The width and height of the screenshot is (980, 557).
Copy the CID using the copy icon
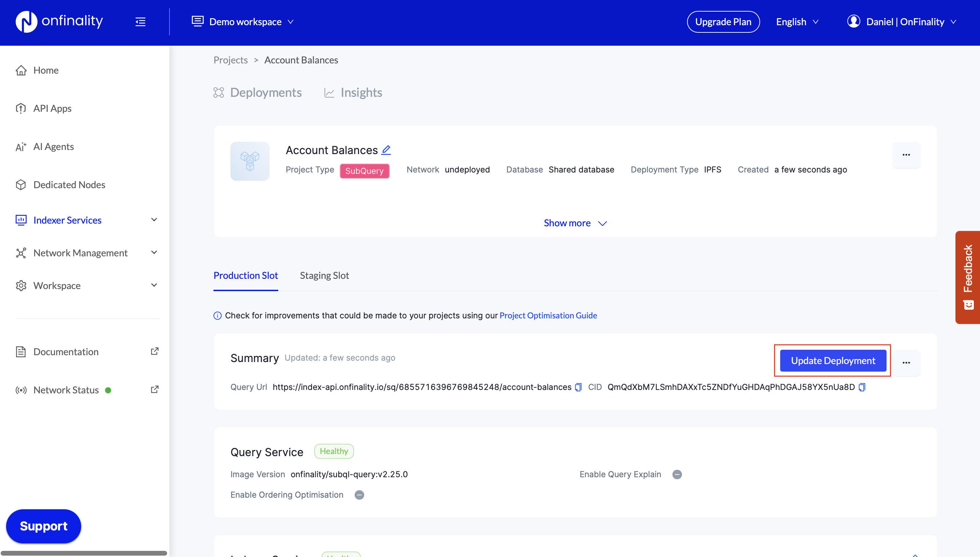coord(862,387)
